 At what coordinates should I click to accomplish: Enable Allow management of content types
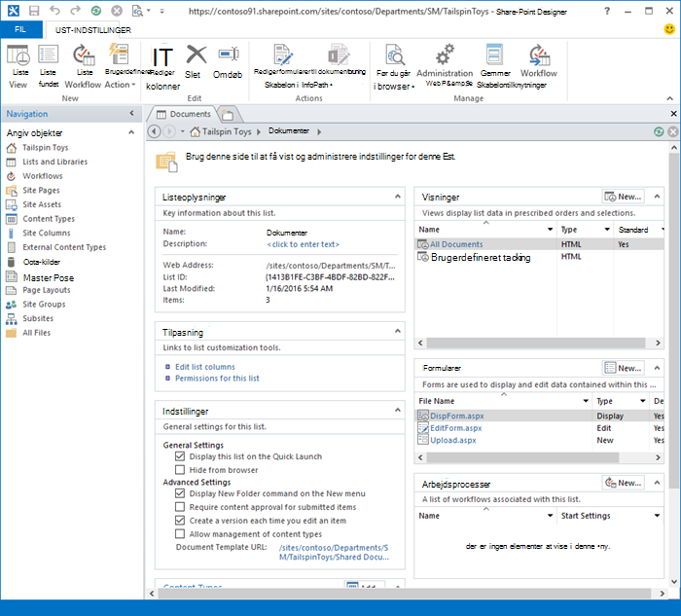click(180, 533)
